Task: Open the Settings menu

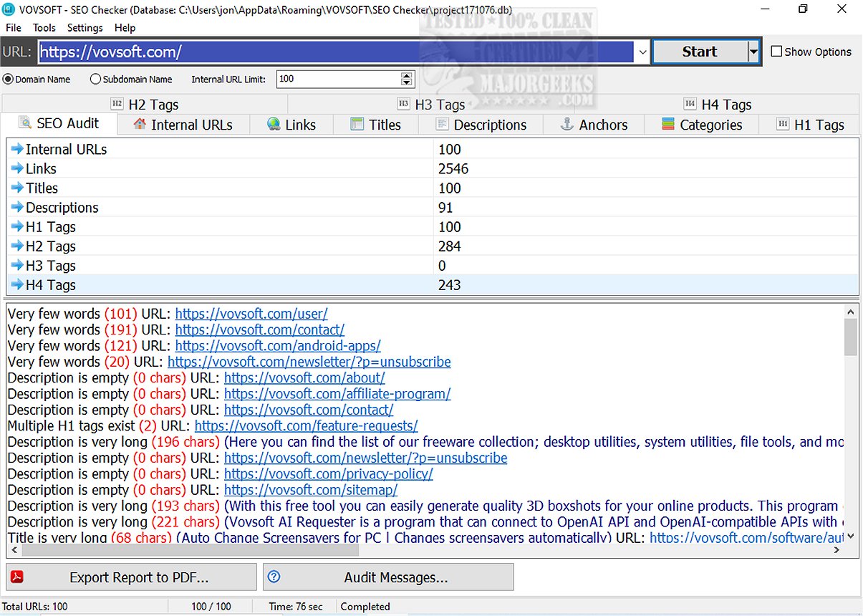Action: click(85, 27)
